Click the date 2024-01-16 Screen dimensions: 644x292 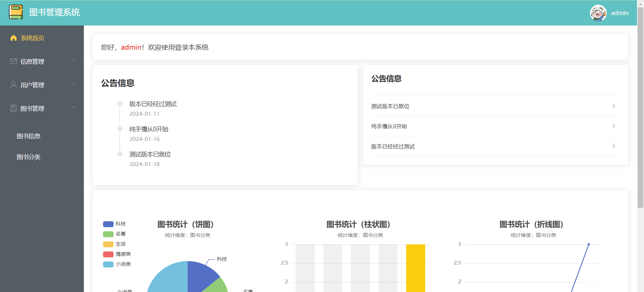[145, 139]
